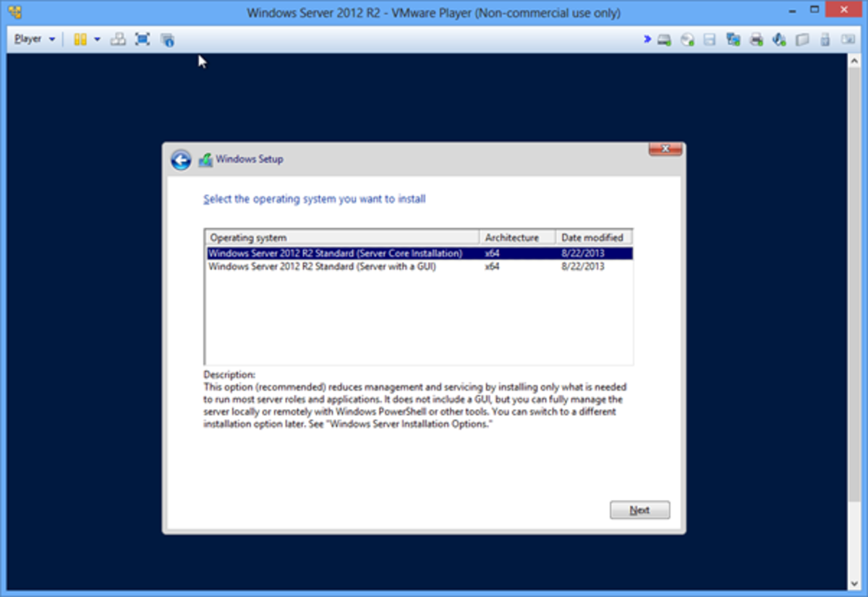The image size is (868, 597).
Task: Close the Windows Setup dialog
Action: [x=665, y=149]
